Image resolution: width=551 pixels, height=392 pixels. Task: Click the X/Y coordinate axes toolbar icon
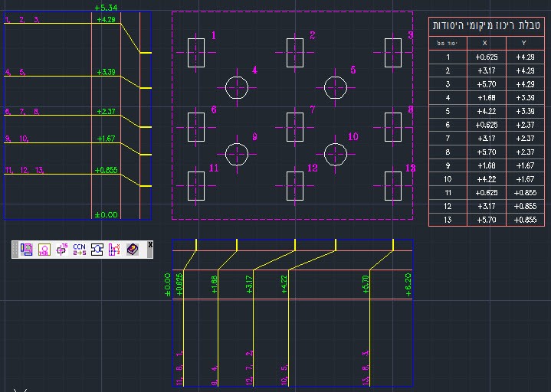115,250
